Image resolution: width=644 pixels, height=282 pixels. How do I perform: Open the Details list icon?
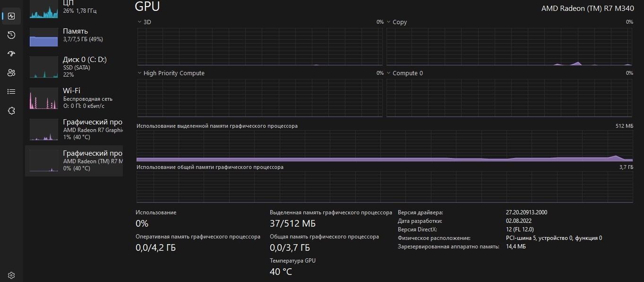click(11, 91)
